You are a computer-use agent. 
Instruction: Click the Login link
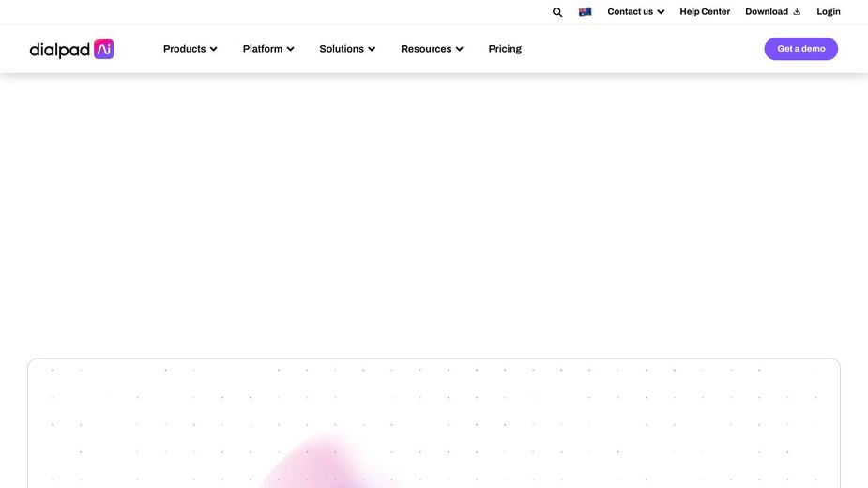829,12
